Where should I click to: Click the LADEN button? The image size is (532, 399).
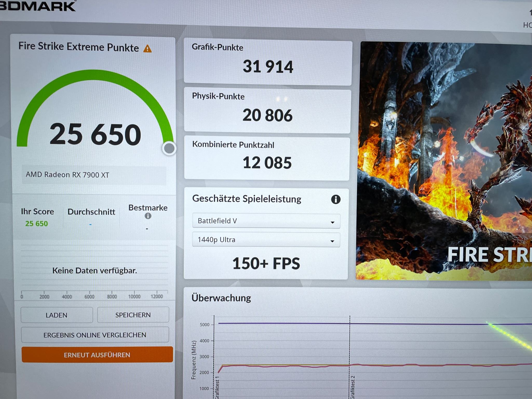(x=57, y=315)
